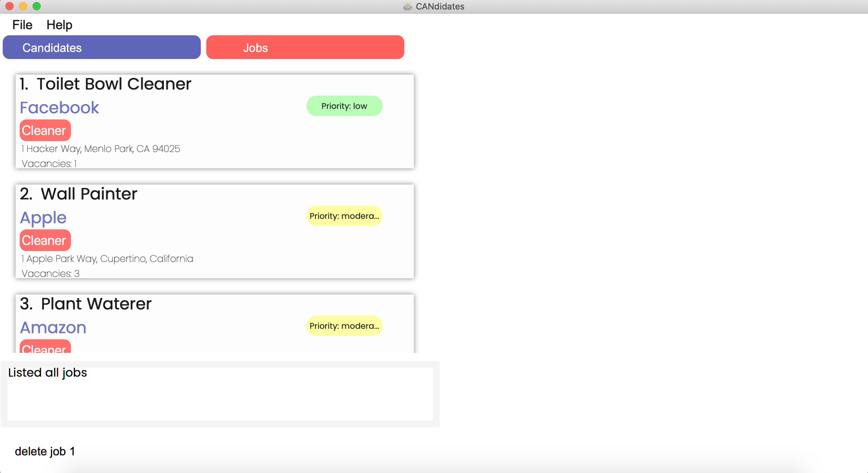This screenshot has height=473, width=868.
Task: Toggle Candidates view on
Action: click(x=102, y=47)
